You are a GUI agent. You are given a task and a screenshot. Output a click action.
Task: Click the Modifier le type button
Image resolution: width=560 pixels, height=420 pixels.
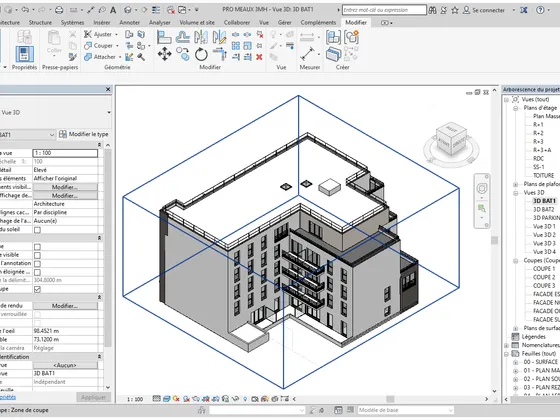[x=84, y=134]
